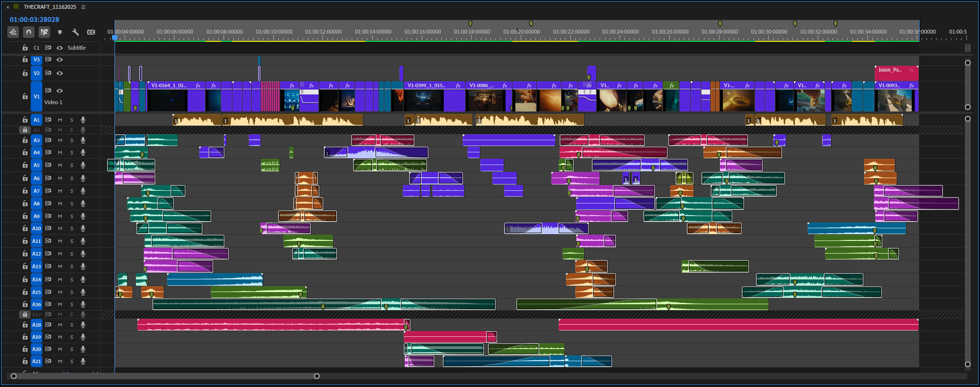Toggle insert sequences as nests button
This screenshot has width=980, height=387.
pyautogui.click(x=13, y=32)
